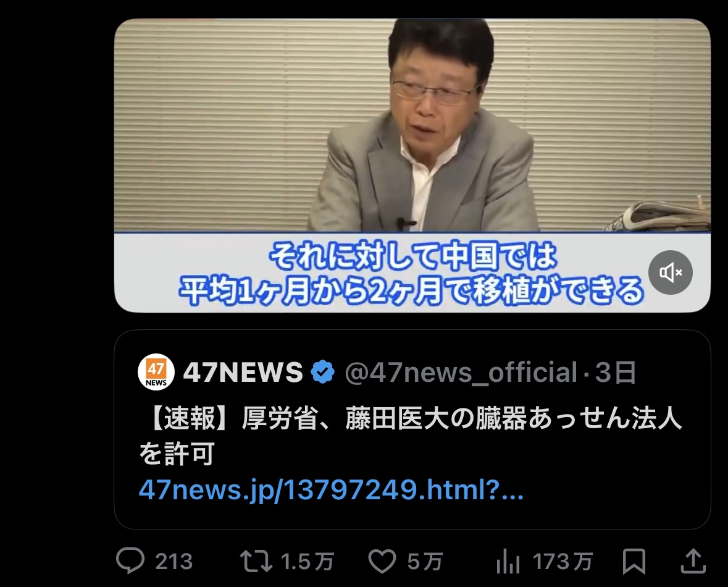Viewport: 728px width, 587px height.
Task: Tap the 213 replies count
Action: (x=174, y=562)
